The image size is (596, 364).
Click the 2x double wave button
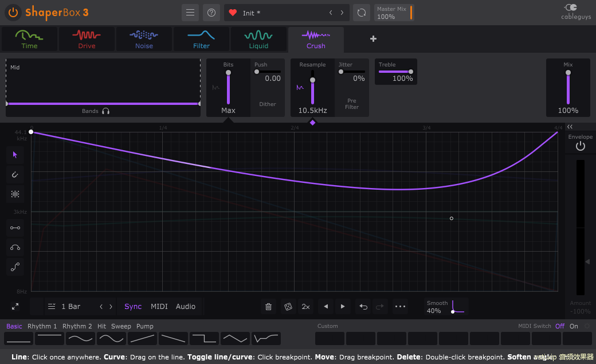tap(305, 307)
